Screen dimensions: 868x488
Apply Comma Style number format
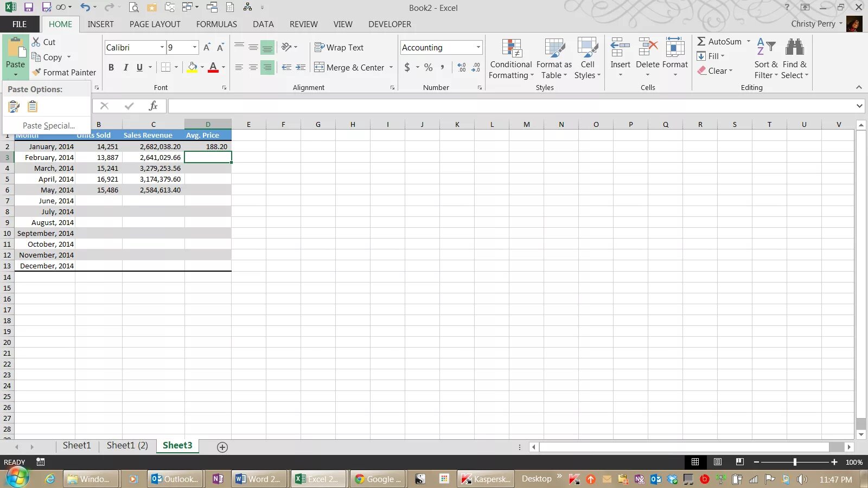pyautogui.click(x=443, y=67)
